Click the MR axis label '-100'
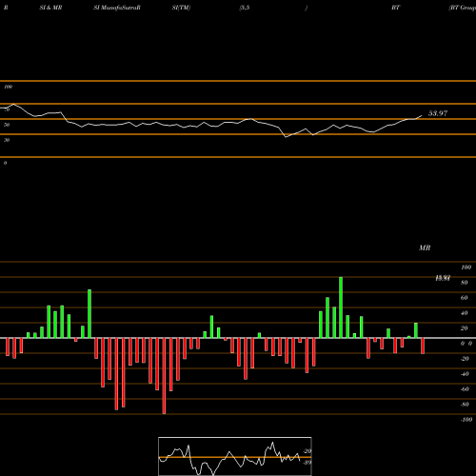 pos(466,420)
